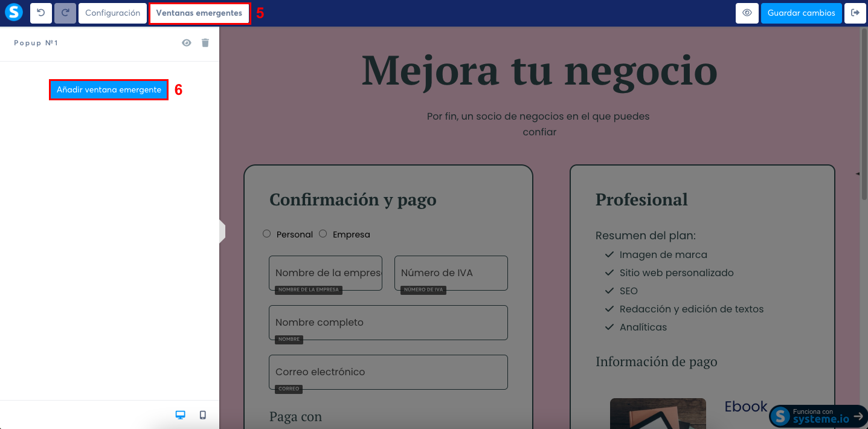Collapse the left sidebar with the edge handle

[x=222, y=231]
